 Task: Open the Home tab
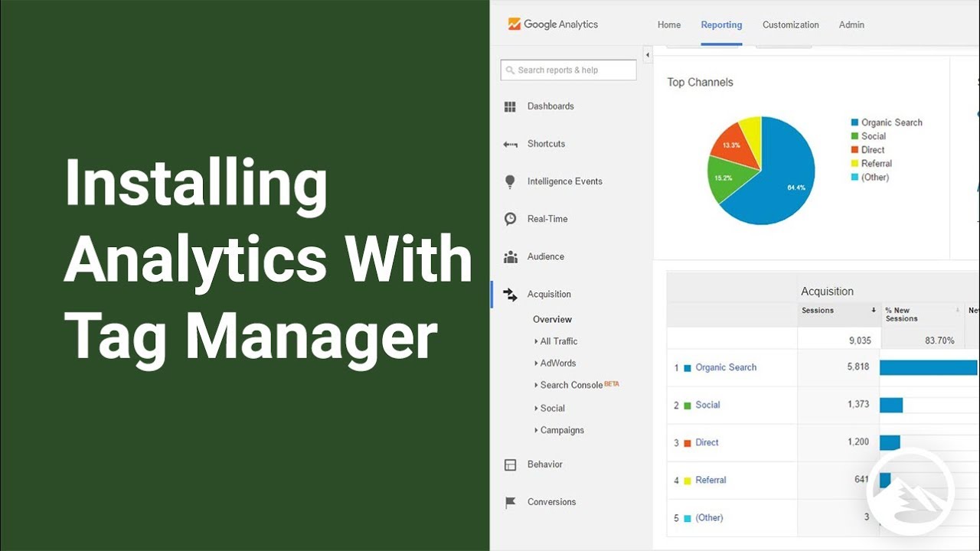click(x=669, y=24)
